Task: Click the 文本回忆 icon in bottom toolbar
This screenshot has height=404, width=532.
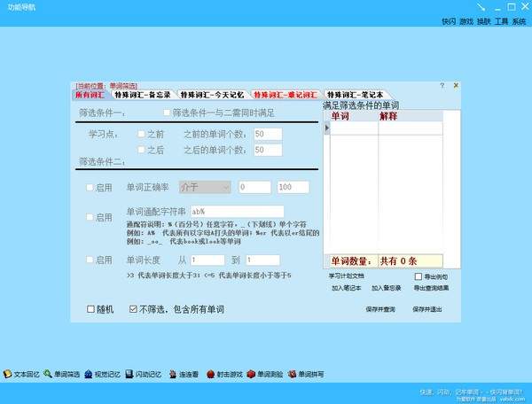Action: [8, 375]
